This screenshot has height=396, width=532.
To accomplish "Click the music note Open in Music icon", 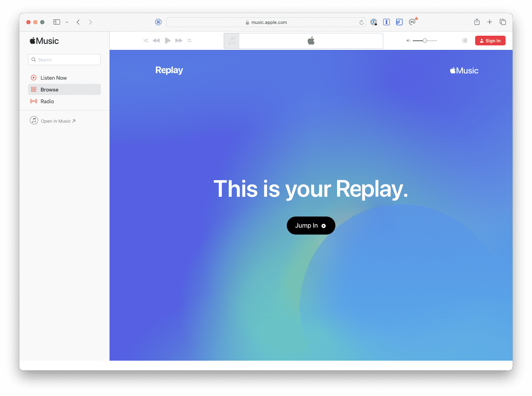I will (34, 120).
